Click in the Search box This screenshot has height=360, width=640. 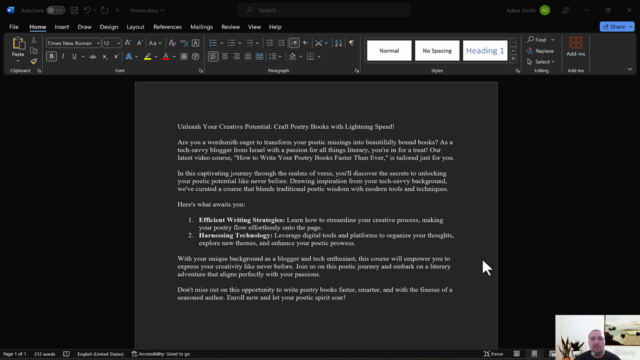323,10
